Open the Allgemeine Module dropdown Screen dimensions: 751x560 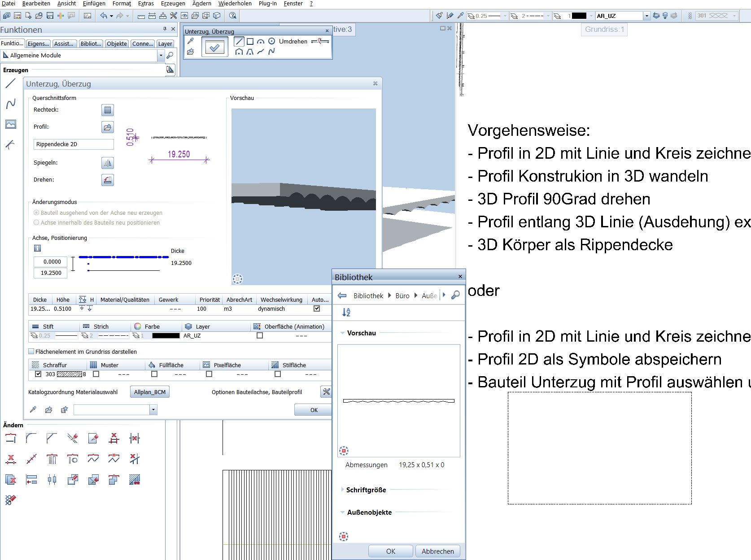tap(161, 56)
